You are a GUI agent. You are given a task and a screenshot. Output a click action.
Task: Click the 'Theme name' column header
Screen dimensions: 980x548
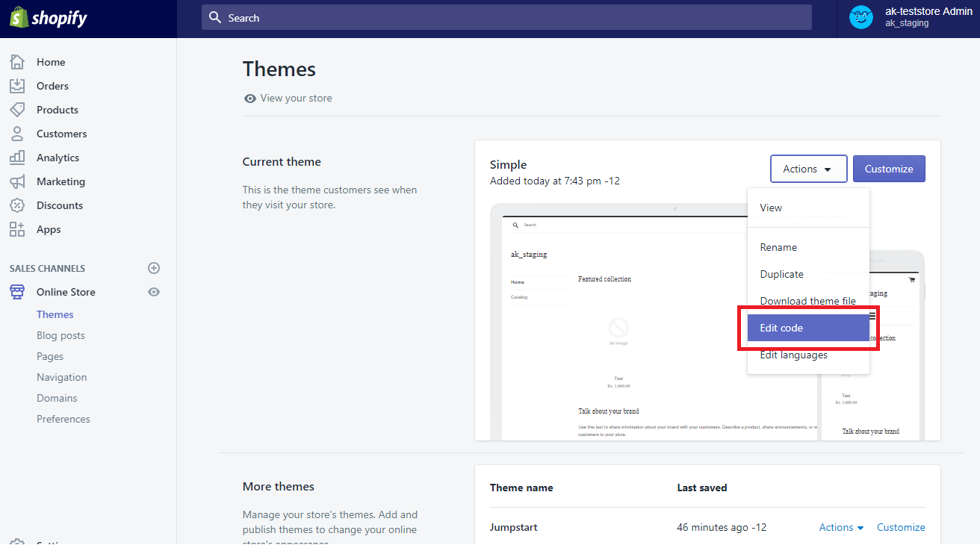(x=521, y=488)
